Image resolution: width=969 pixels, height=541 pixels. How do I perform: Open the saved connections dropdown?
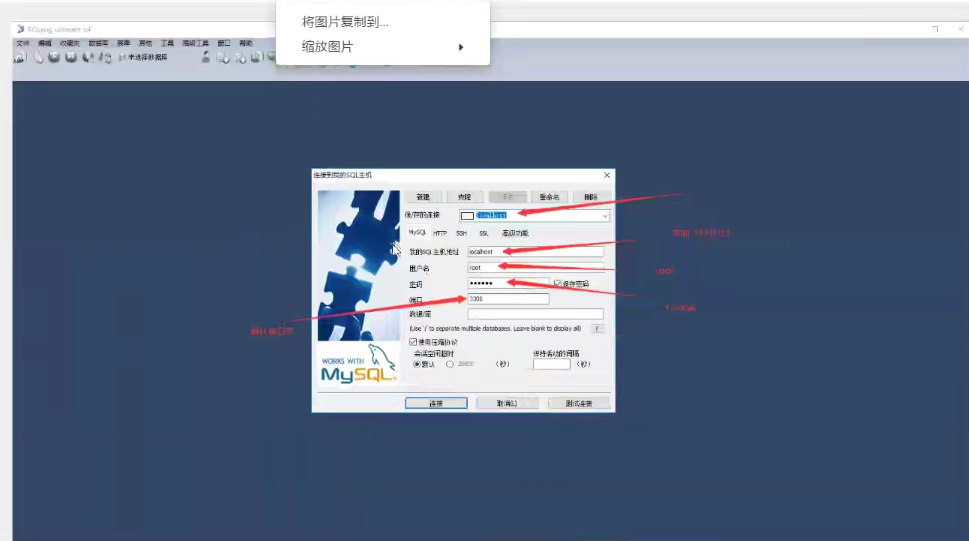pyautogui.click(x=605, y=215)
